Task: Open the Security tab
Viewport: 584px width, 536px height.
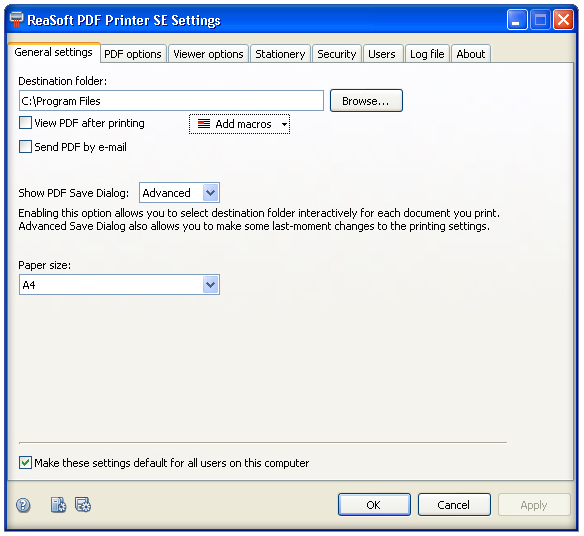Action: point(337,54)
